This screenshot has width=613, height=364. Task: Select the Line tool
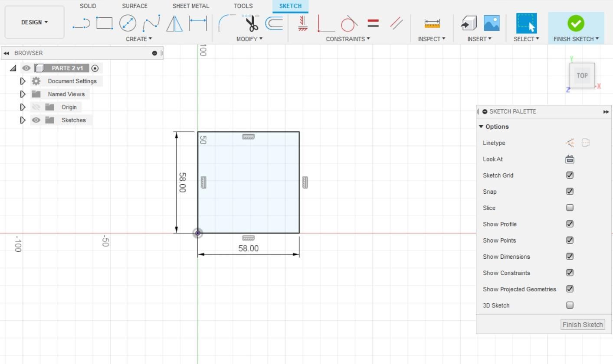coord(81,23)
